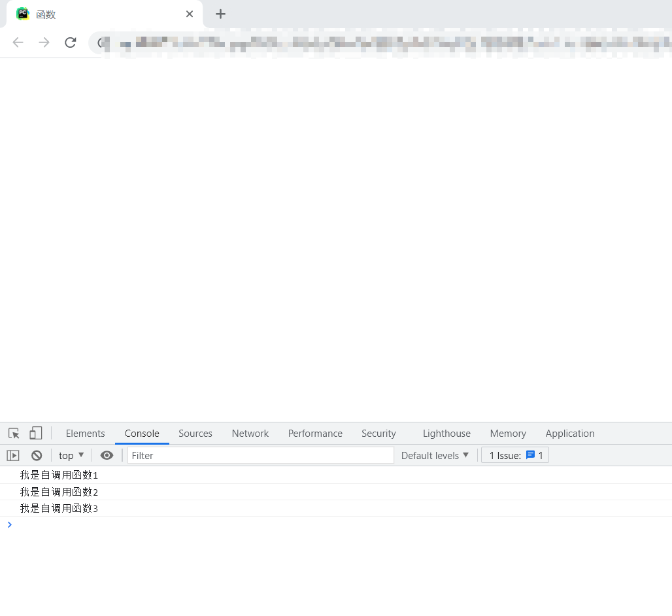Open the Default levels dropdown

pos(435,455)
